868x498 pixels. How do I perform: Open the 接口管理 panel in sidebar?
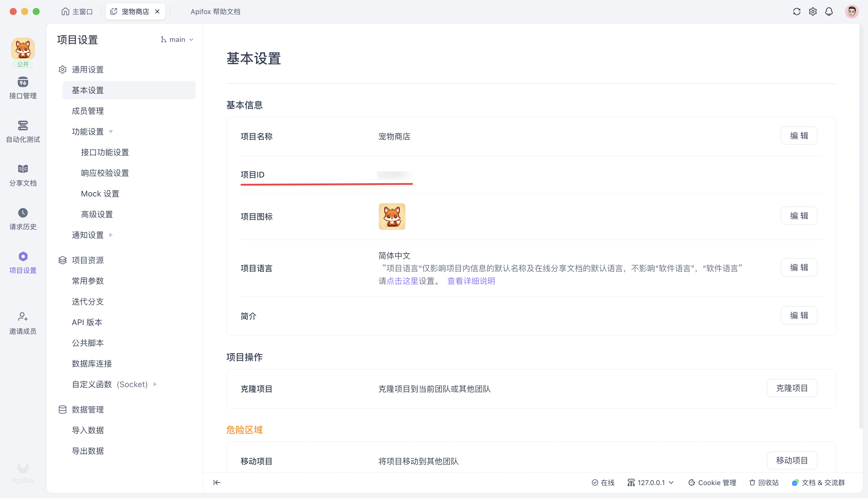(23, 87)
